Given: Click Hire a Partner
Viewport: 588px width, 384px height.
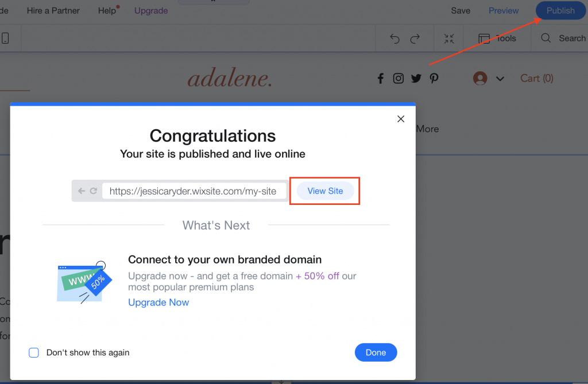Looking at the screenshot, I should tap(53, 10).
